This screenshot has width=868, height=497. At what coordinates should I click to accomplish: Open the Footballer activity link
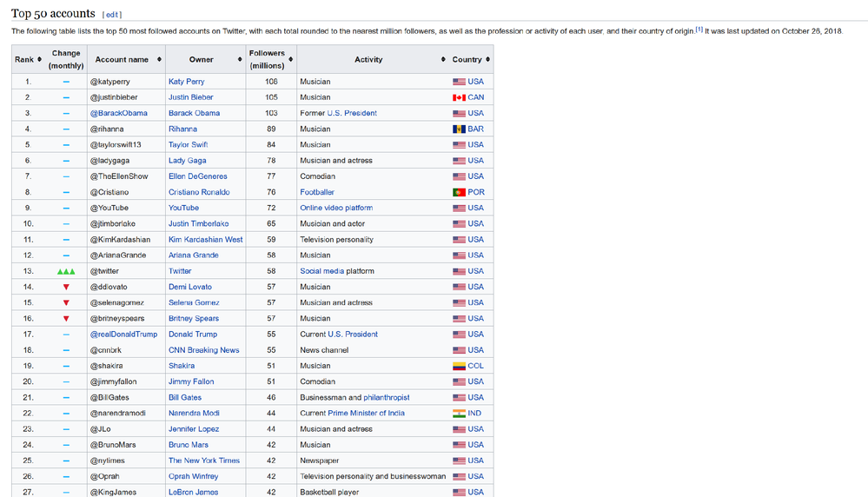point(317,192)
